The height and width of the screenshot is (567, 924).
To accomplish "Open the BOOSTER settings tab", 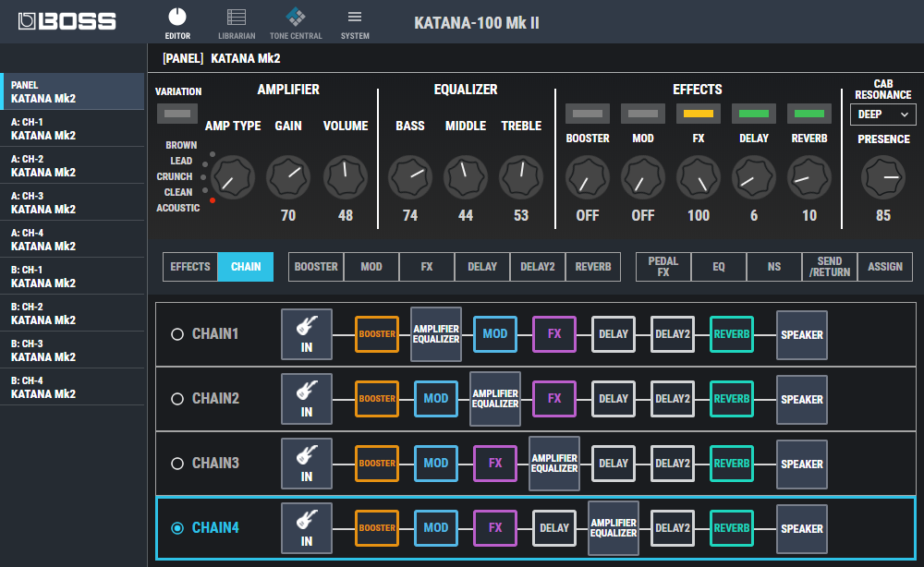I will pyautogui.click(x=316, y=267).
